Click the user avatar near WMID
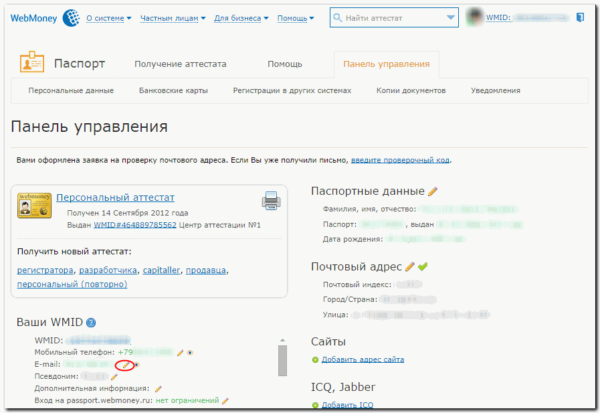Screen dimensions: 600x413 click(x=475, y=18)
